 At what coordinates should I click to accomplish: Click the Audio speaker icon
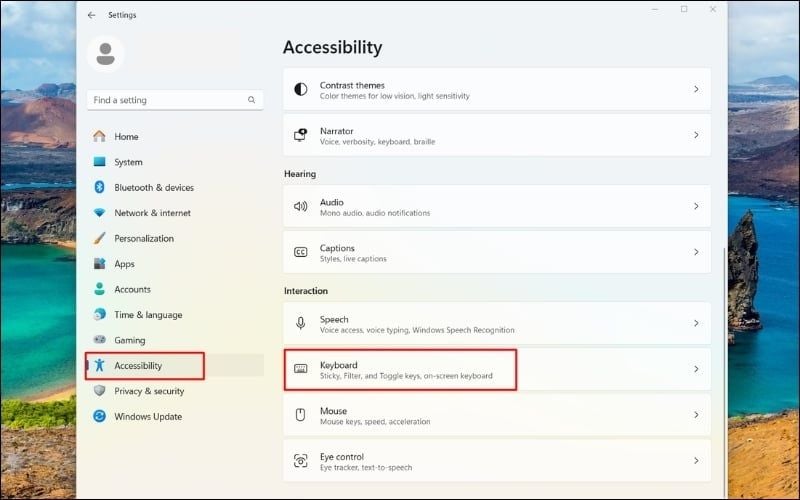301,206
